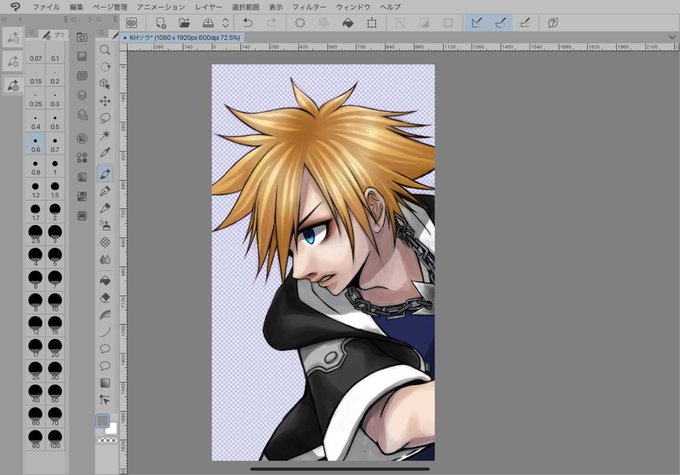Viewport: 680px width, 475px height.
Task: Select the Operation object tool
Action: coord(105,84)
